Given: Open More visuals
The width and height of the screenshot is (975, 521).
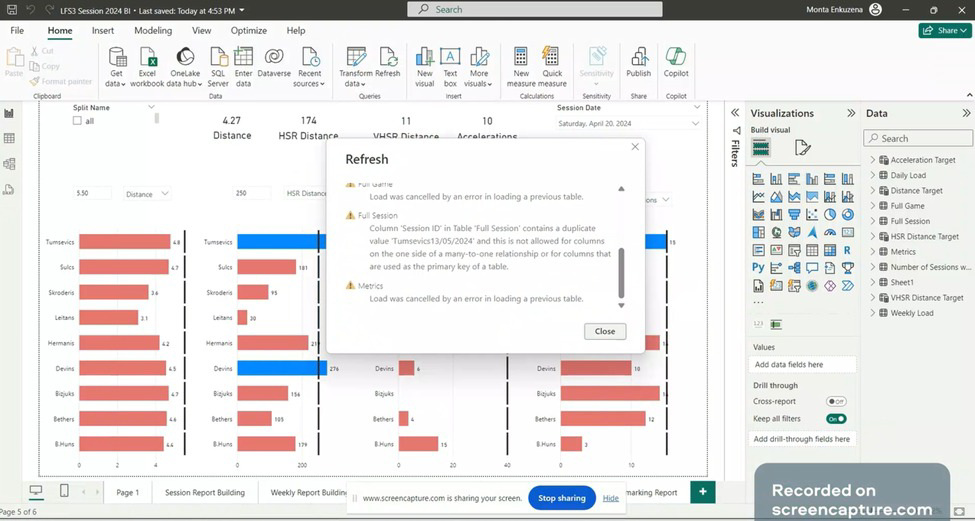Looking at the screenshot, I should coord(479,67).
